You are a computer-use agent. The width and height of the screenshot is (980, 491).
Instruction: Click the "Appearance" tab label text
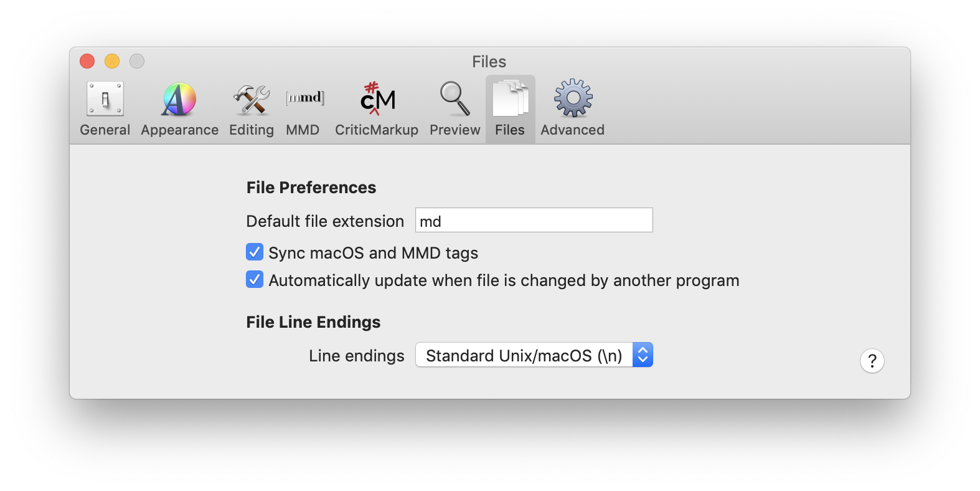point(179,130)
